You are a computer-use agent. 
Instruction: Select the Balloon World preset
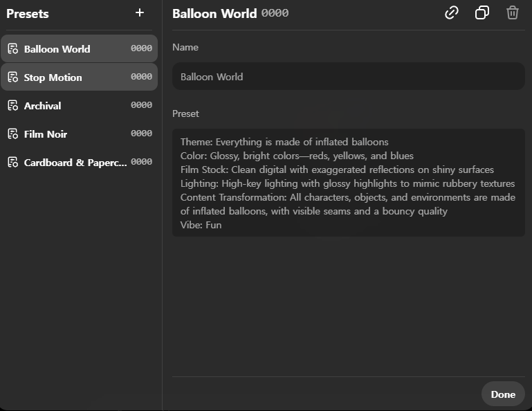point(79,48)
